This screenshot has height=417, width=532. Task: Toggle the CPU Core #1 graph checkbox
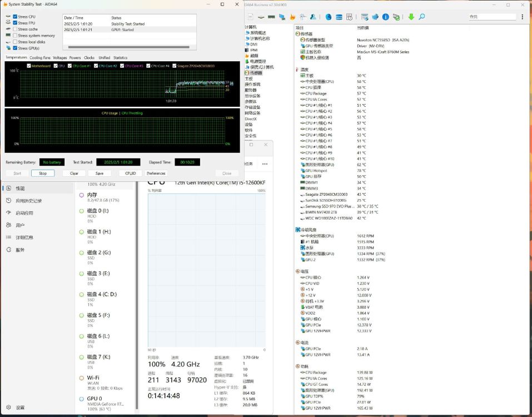(69, 66)
